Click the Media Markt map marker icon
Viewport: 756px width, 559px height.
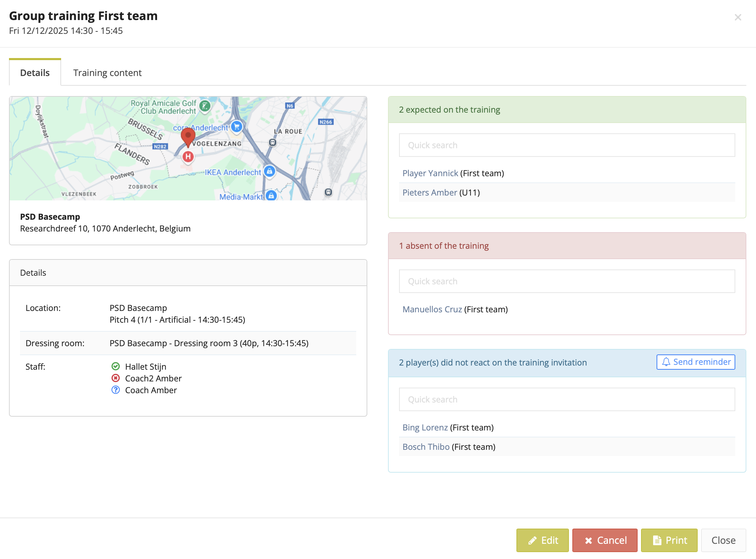[271, 196]
